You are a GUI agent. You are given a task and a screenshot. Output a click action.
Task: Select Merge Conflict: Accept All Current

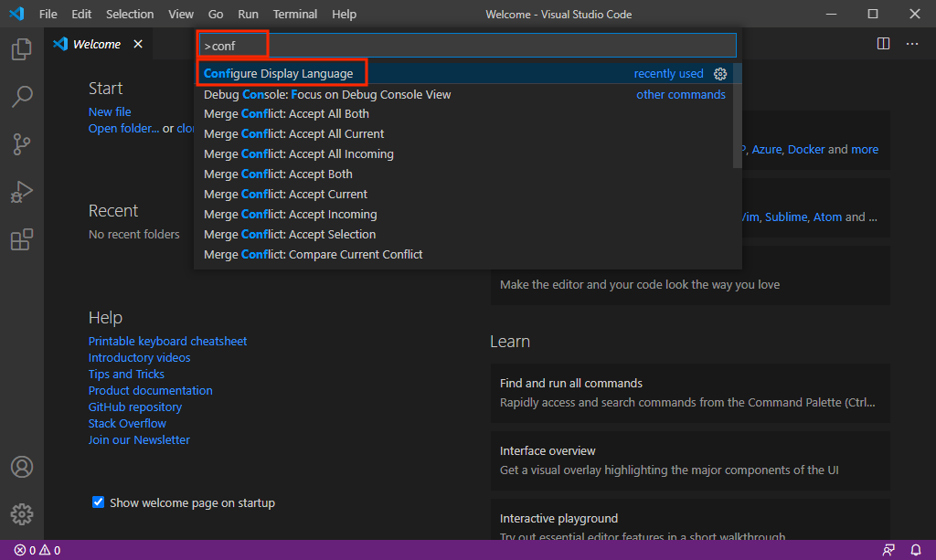click(x=463, y=134)
